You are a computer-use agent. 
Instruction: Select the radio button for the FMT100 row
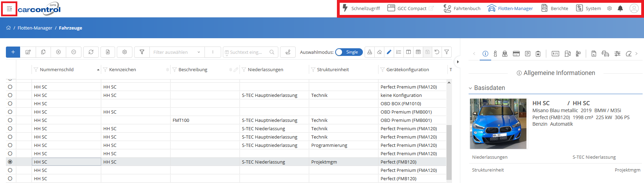(10, 120)
